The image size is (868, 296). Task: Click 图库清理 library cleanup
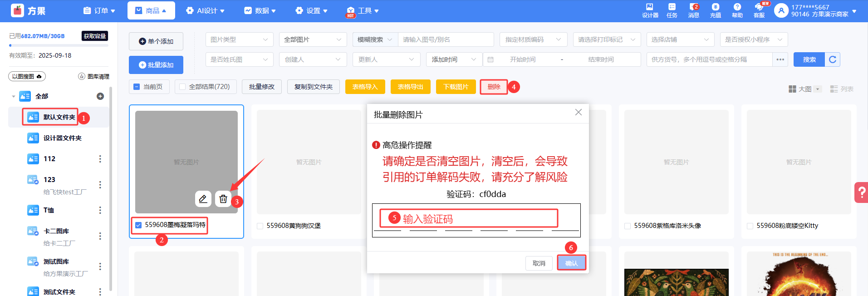point(94,76)
